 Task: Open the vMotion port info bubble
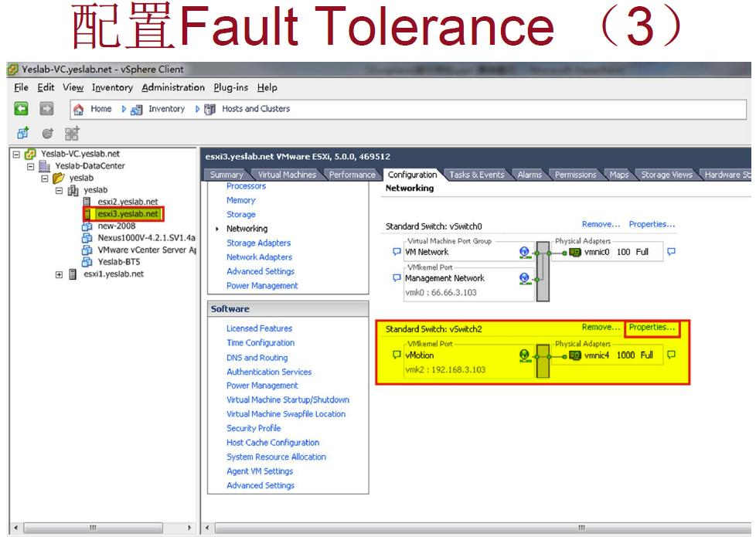(x=397, y=355)
